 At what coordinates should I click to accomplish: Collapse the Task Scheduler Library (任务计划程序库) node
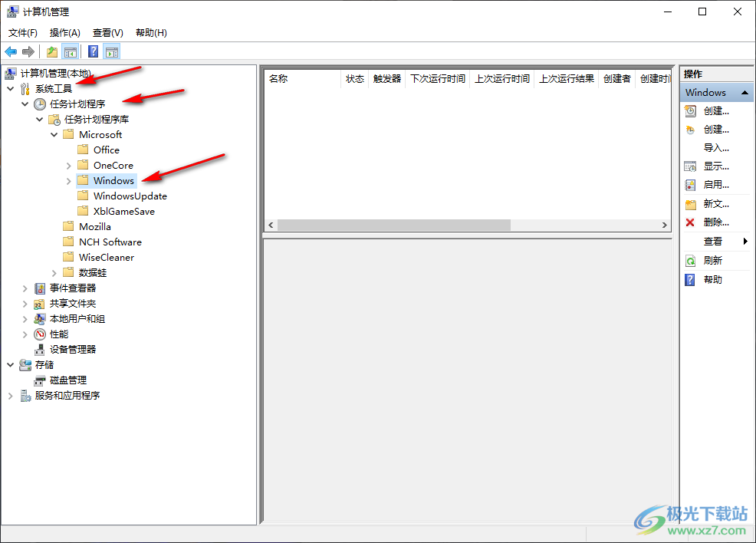(40, 120)
